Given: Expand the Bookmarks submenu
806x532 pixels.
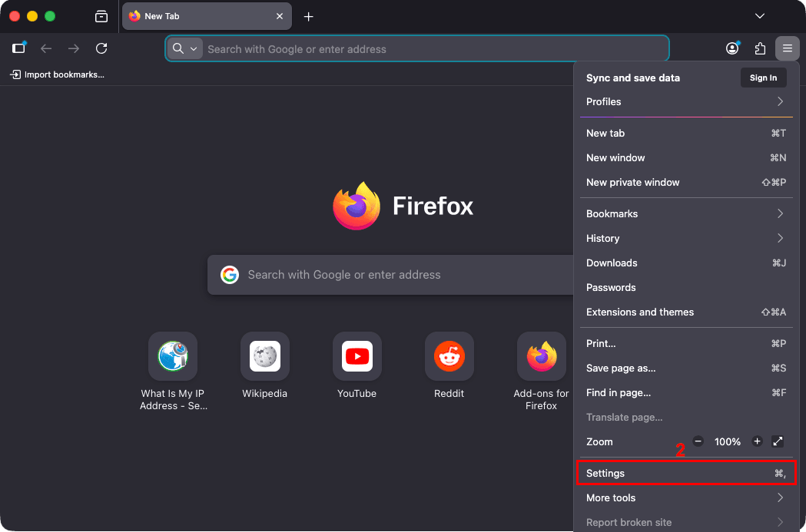Looking at the screenshot, I should coord(686,213).
